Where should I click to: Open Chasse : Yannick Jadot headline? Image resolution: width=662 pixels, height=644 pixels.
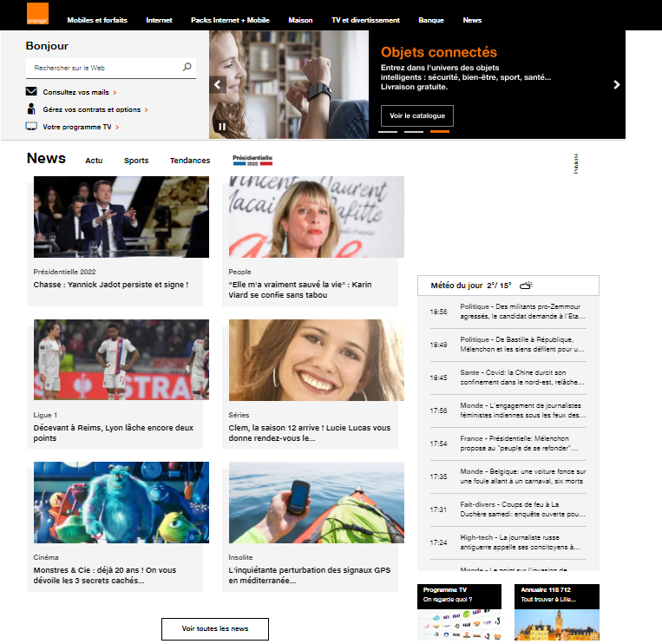(x=110, y=285)
